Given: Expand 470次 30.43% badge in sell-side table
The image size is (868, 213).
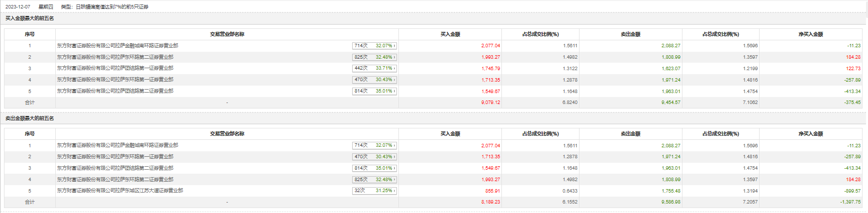Looking at the screenshot, I should coord(374,157).
